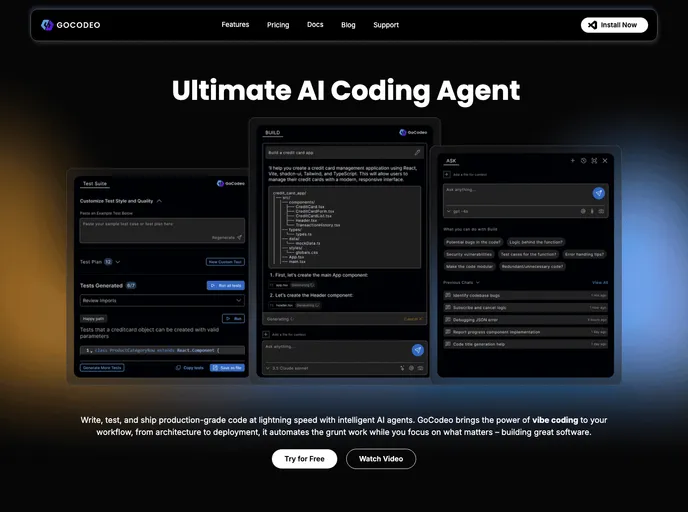688x512 pixels.
Task: Open 'Identify codebase bugs' chat
Action: [x=526, y=295]
